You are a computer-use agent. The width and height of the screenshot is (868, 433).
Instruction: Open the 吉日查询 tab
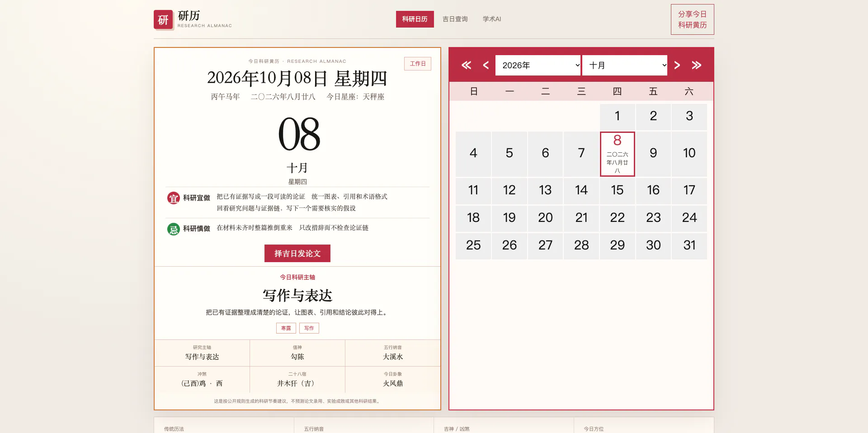(x=455, y=19)
